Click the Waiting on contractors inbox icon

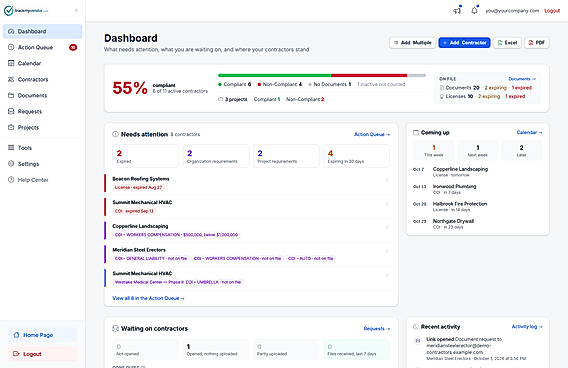point(116,329)
